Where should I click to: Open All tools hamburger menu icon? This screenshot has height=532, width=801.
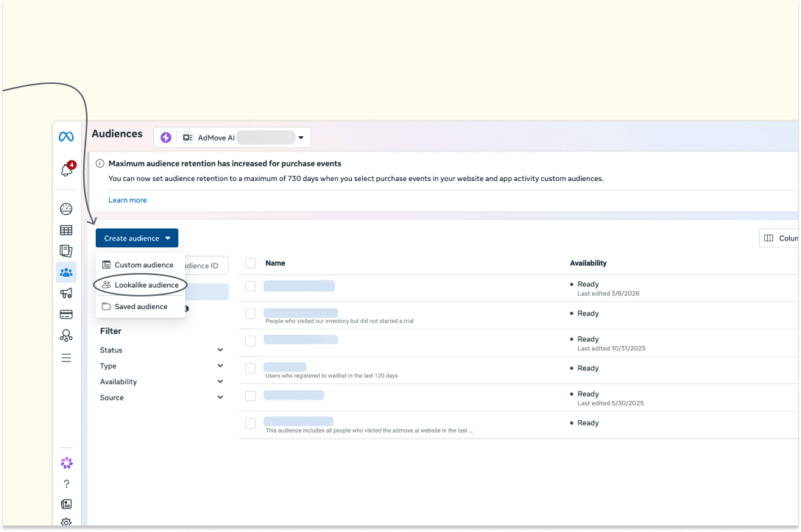point(66,358)
